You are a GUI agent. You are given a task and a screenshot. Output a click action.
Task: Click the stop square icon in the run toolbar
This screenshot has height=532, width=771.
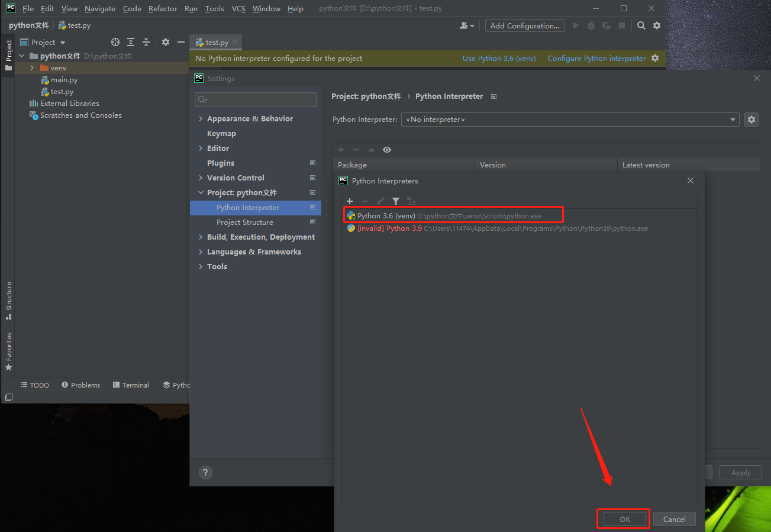tap(622, 25)
